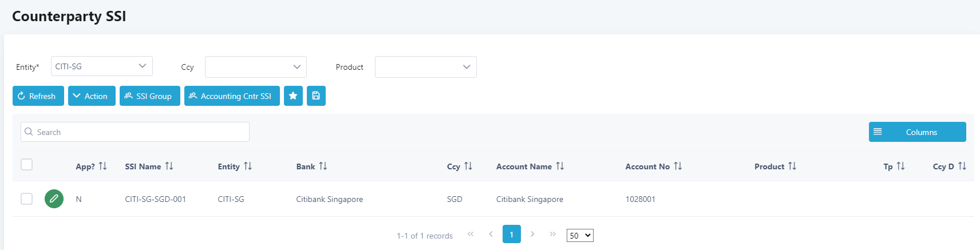Check the CITI-SG-SGD-001 row checkbox

coord(27,199)
